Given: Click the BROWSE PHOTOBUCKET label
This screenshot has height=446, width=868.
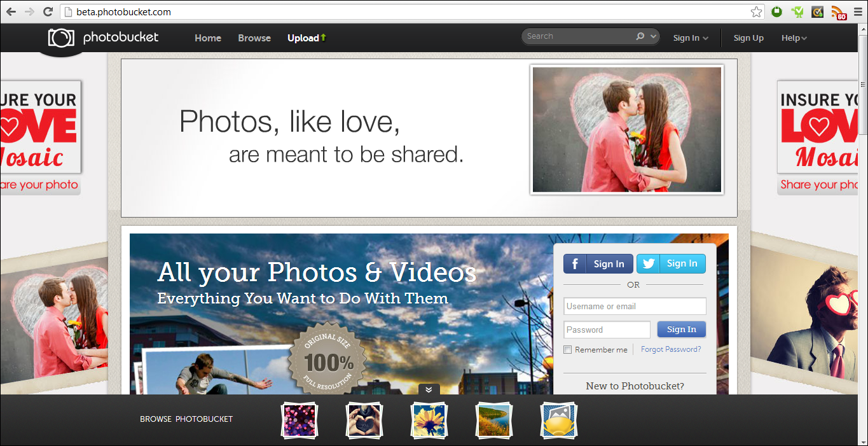Looking at the screenshot, I should 186,419.
